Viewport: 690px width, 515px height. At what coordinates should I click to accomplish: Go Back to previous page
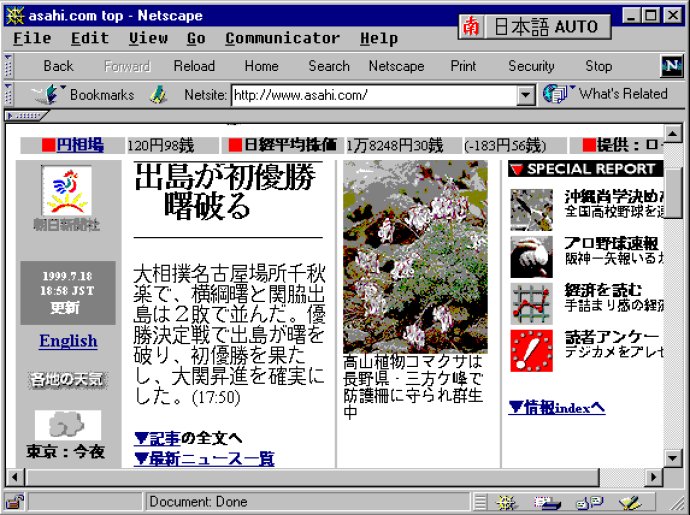(58, 66)
